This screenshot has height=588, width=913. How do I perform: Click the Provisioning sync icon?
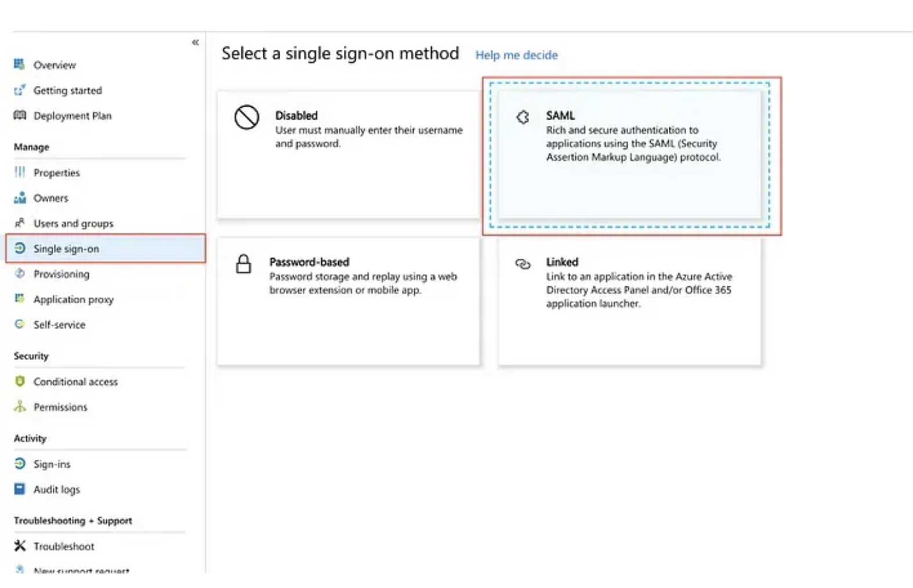coord(20,274)
